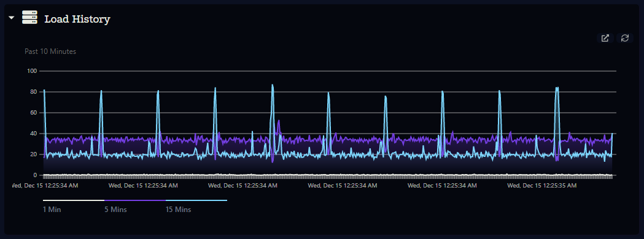Screen dimensions: 644x239
Task: Click the server stack icon beside Load History
Action: click(29, 18)
